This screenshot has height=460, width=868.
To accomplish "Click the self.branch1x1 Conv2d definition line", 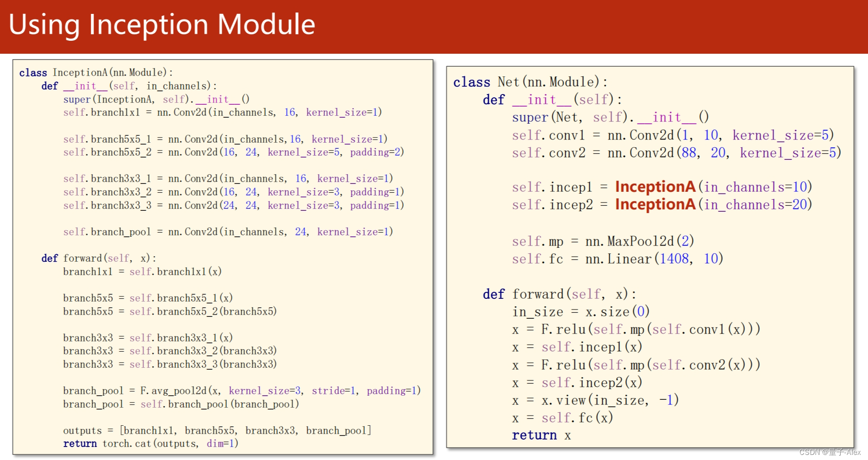I will coord(223,112).
